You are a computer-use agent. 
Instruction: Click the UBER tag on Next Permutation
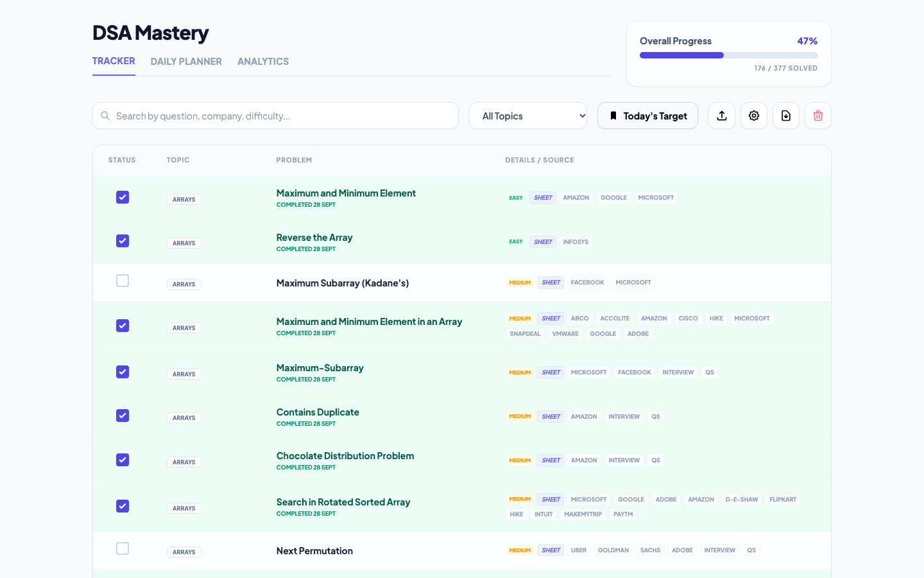pos(579,550)
